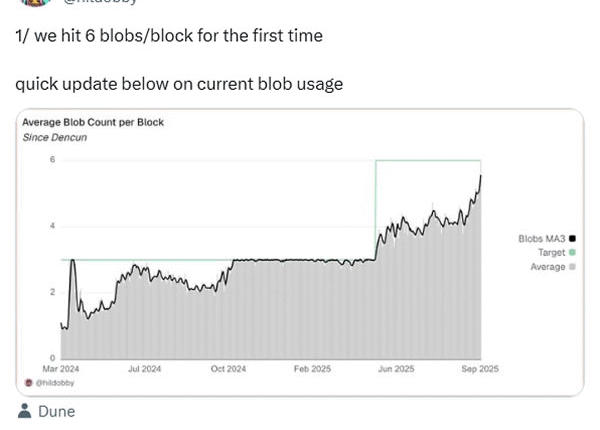Click the quick update on blob usage line
Image resolution: width=600 pixels, height=430 pixels.
point(179,84)
